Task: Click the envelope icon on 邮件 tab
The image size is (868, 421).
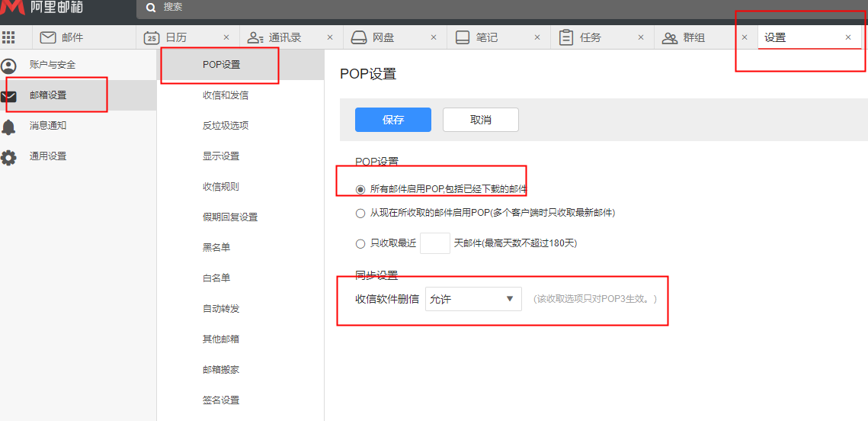Action: coord(48,37)
